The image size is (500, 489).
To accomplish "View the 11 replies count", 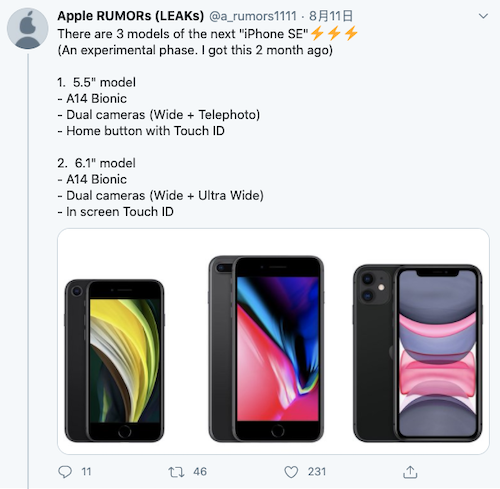I will pyautogui.click(x=86, y=472).
